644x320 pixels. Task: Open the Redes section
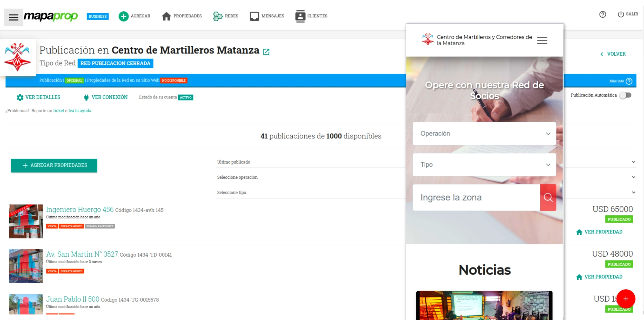pyautogui.click(x=226, y=16)
